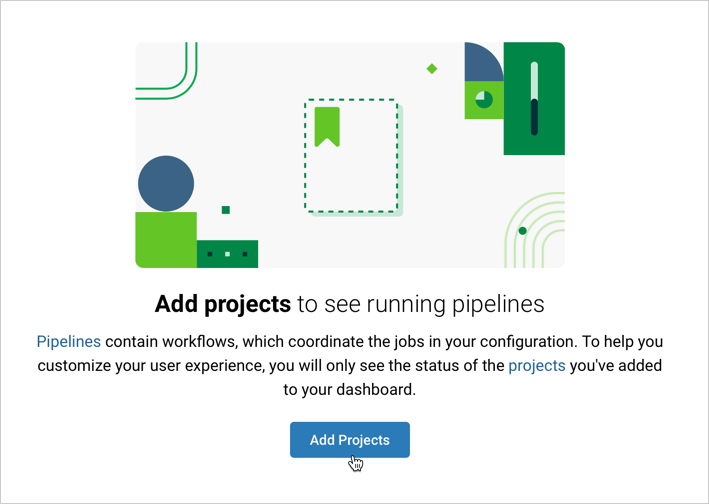Click the light green concentric arches

coord(540,226)
